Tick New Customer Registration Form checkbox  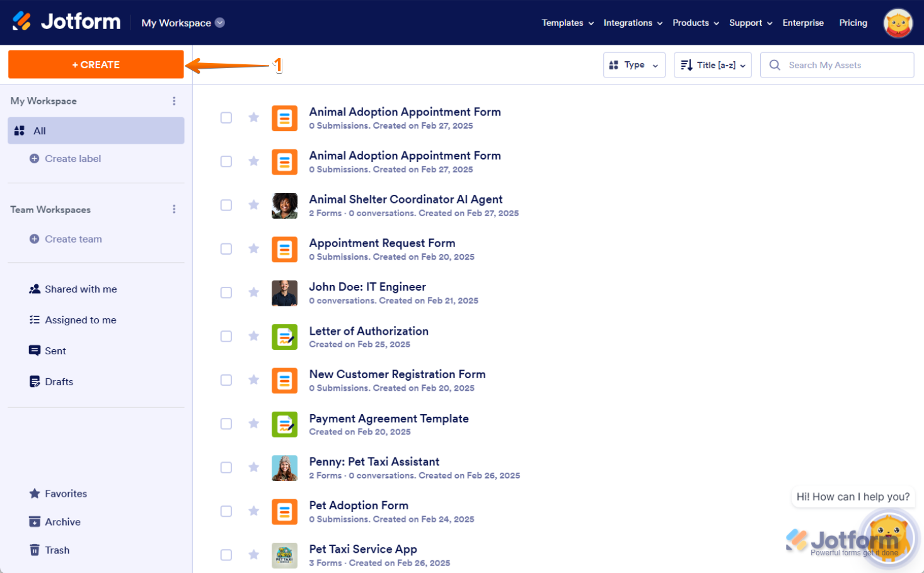coord(226,379)
